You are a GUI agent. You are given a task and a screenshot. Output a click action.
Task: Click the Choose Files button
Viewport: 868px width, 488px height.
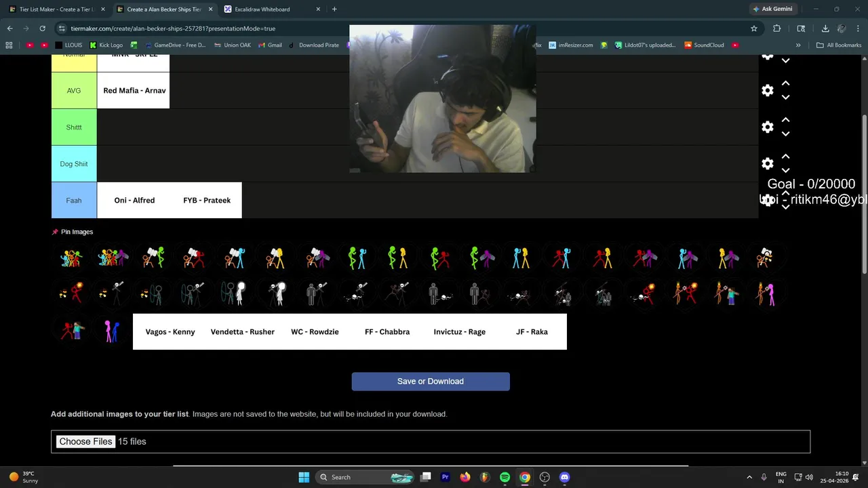85,442
